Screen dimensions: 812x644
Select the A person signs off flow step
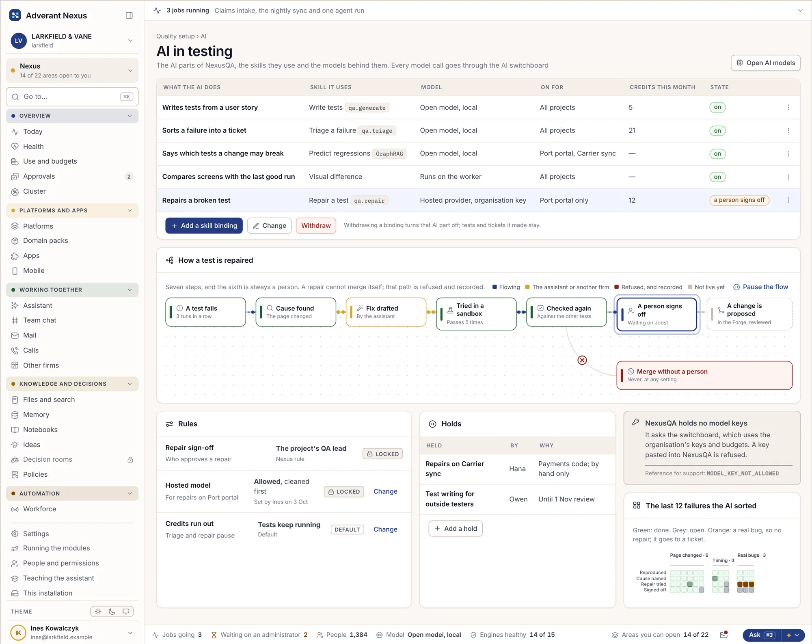[x=657, y=314]
